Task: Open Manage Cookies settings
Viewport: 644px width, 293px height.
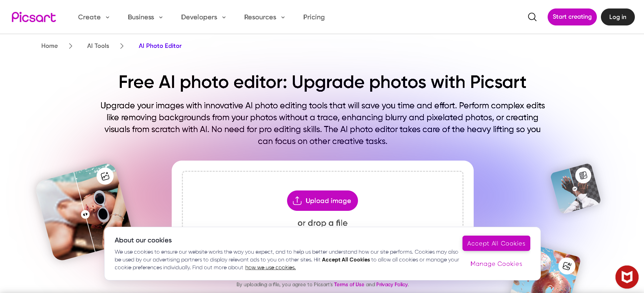Action: click(x=496, y=264)
